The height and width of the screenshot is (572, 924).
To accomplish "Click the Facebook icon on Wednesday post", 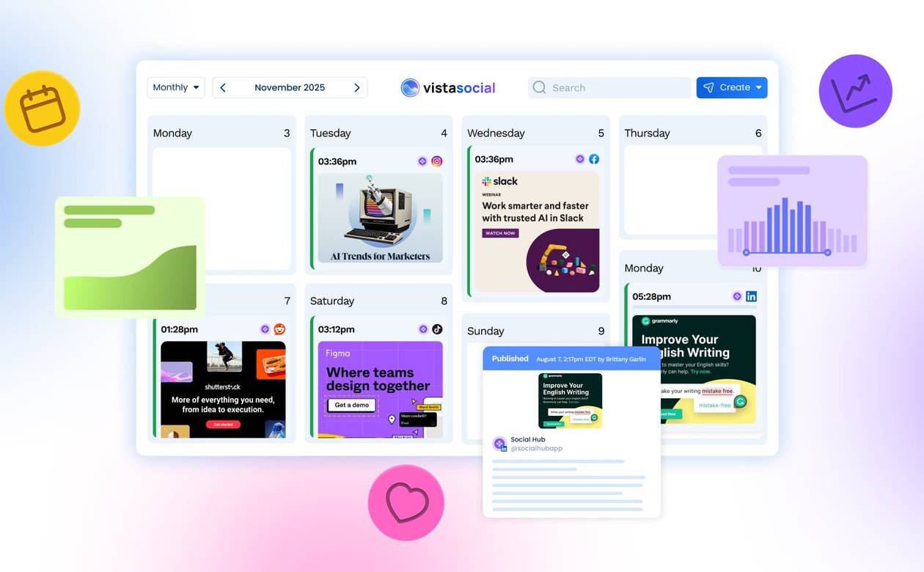I will 594,159.
